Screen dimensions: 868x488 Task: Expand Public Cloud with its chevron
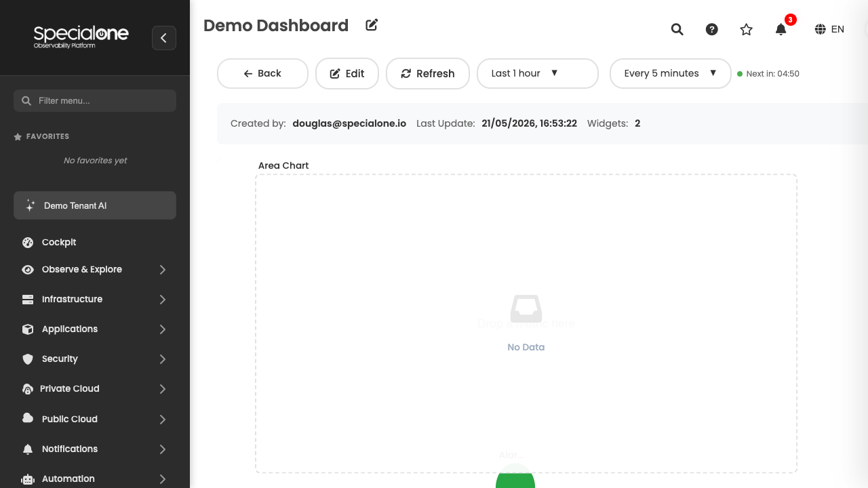[163, 420]
